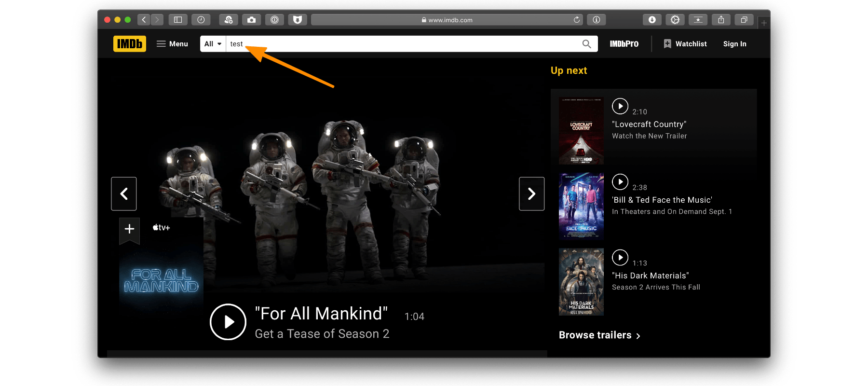Open a new tab with plus button

764,23
